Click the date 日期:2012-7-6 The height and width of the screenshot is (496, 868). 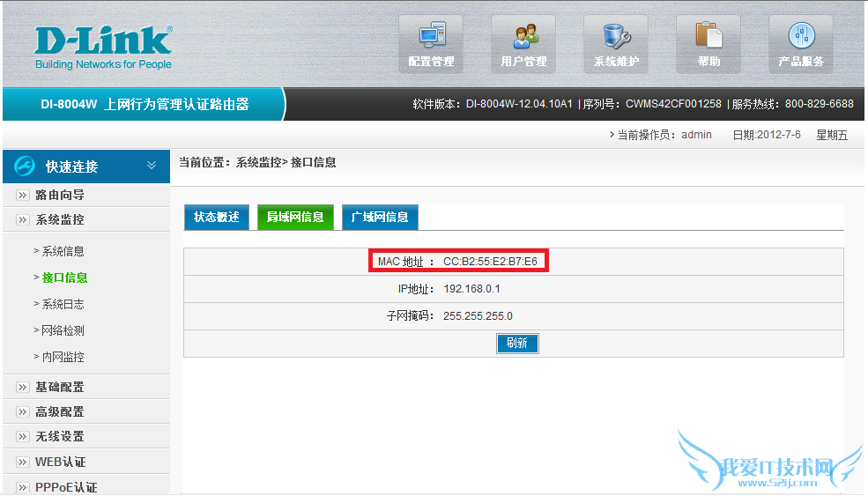pyautogui.click(x=767, y=135)
